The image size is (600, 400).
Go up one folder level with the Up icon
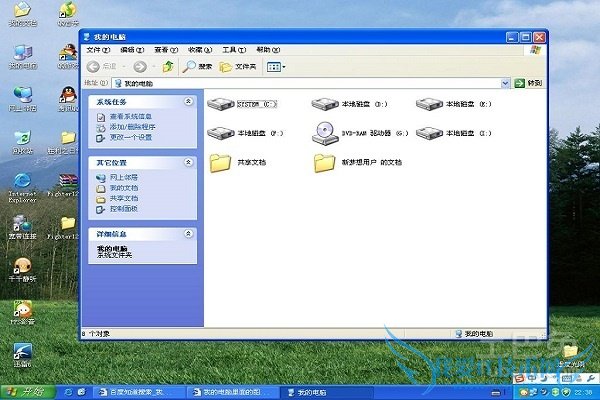tap(168, 67)
